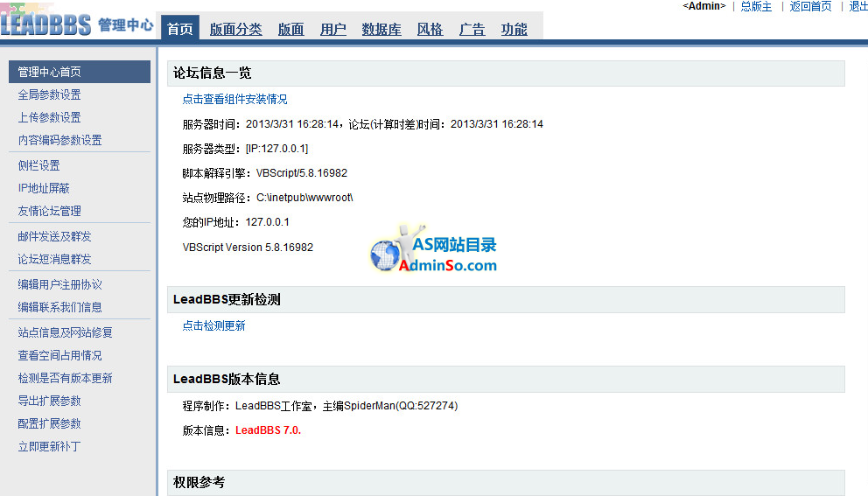868x496 pixels.
Task: Open 邮件发送及群发 in sidebar
Action: [x=54, y=236]
